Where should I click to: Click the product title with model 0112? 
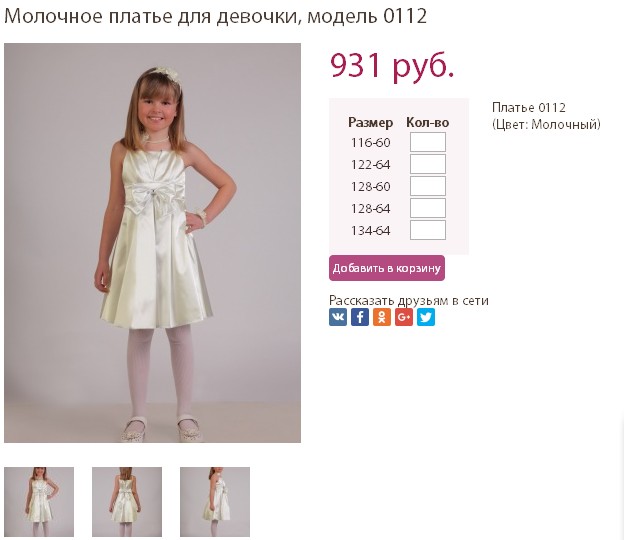pyautogui.click(x=215, y=16)
